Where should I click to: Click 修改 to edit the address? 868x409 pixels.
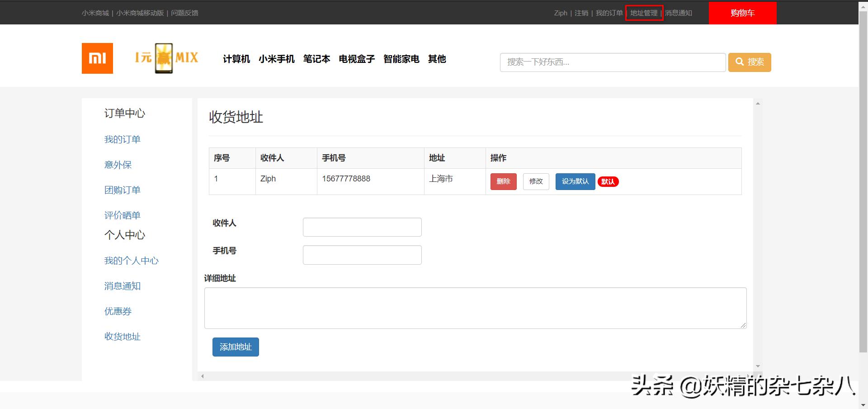click(535, 181)
